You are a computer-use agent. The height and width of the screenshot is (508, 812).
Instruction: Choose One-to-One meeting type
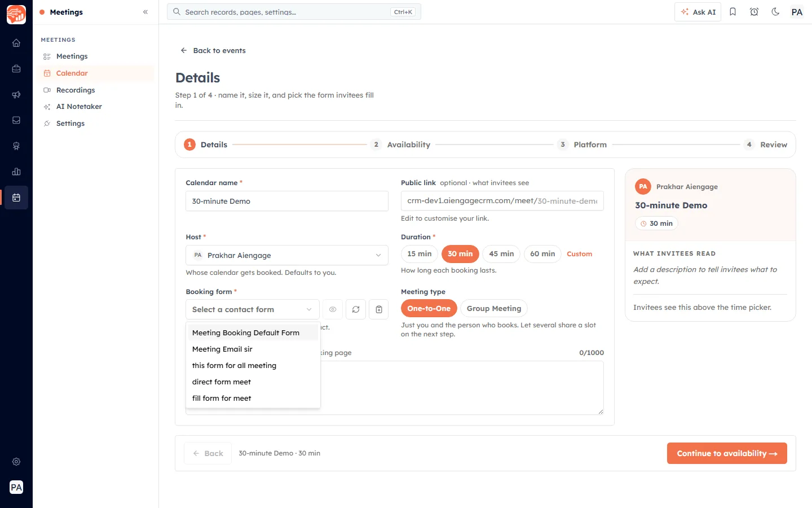tap(429, 308)
